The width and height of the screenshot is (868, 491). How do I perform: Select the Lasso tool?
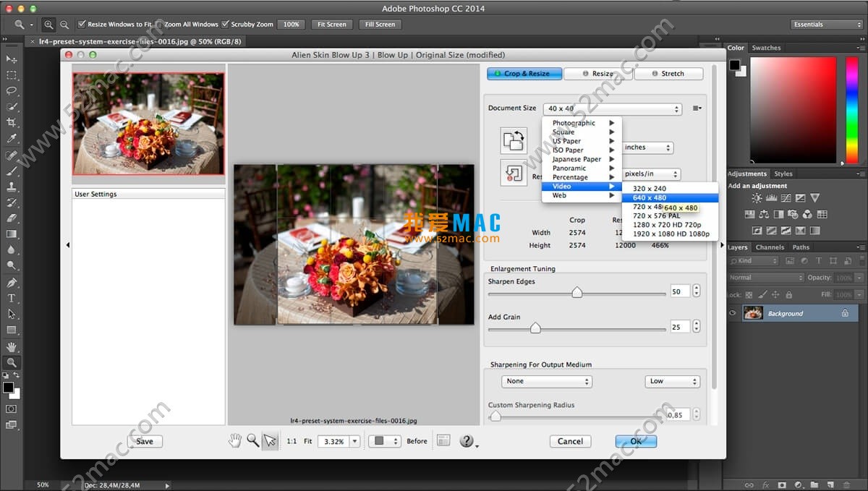[12, 91]
